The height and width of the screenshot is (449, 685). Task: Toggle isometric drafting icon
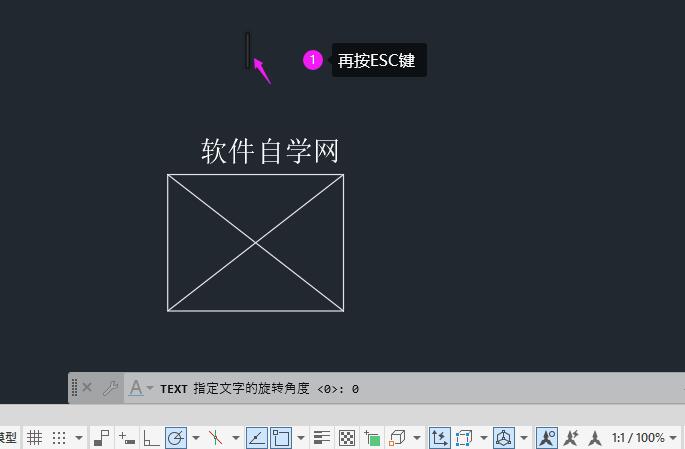[x=216, y=437]
